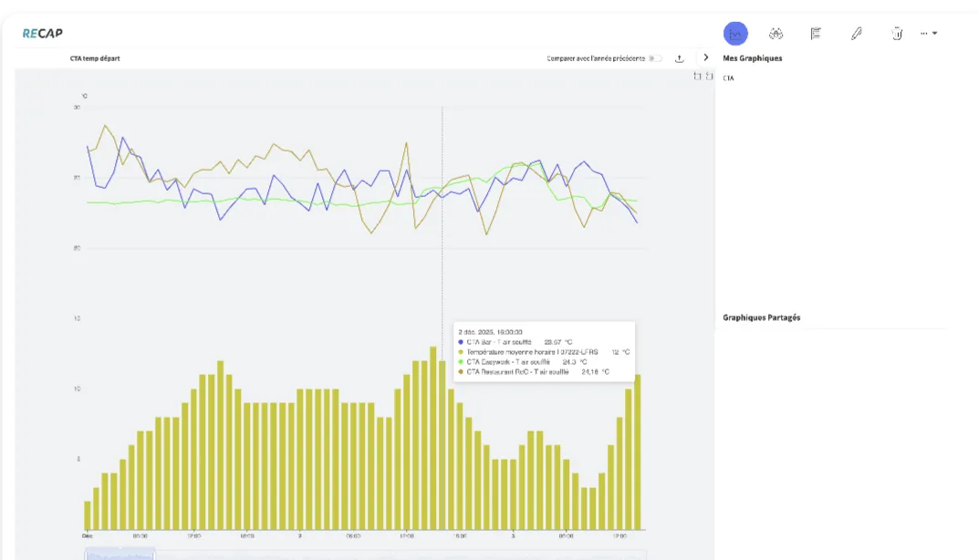Click the trash bin icon
This screenshot has height=560, width=978.
(896, 34)
